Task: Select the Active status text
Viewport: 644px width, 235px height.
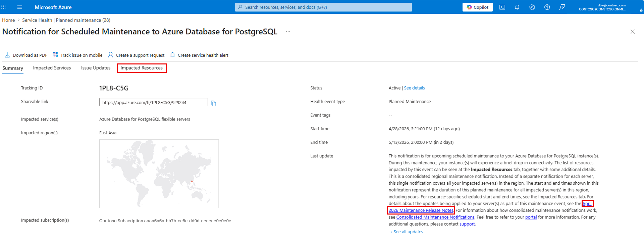Action: 394,88
